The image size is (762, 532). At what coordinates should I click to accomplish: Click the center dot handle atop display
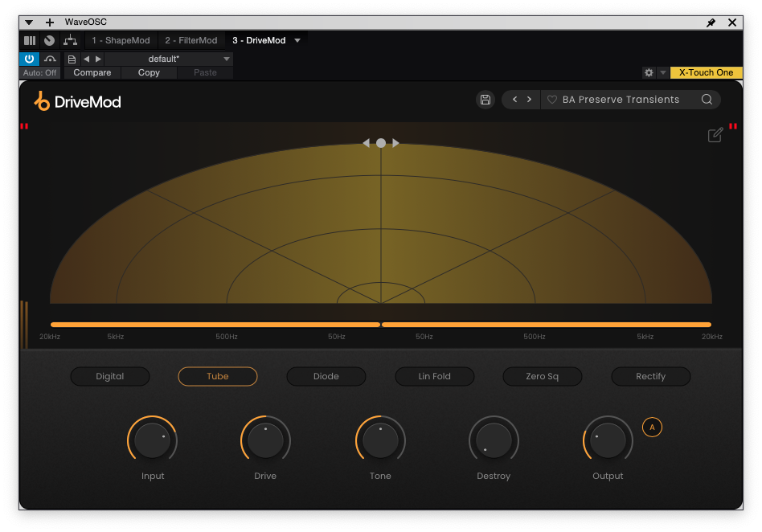point(381,143)
